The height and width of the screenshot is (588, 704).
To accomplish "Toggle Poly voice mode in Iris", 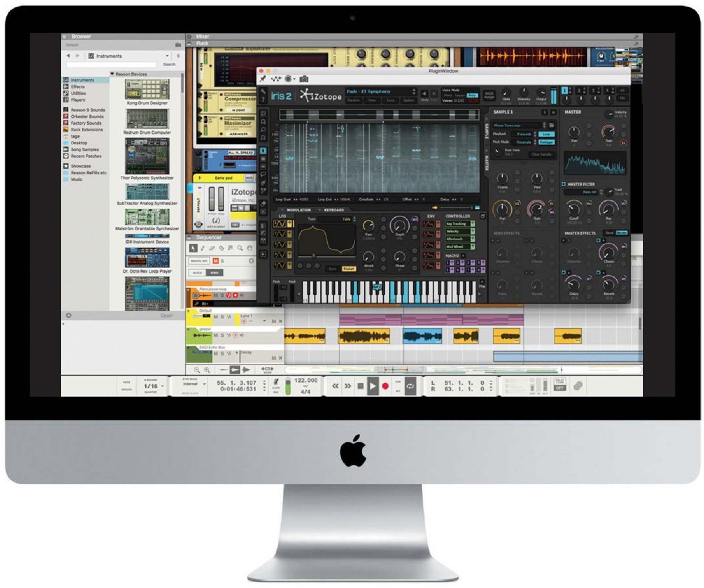I will [x=472, y=95].
